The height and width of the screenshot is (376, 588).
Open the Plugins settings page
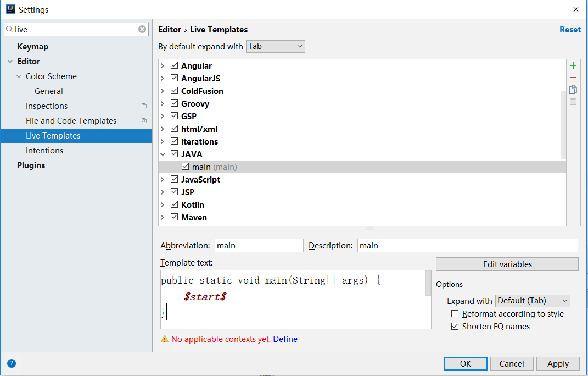pos(31,165)
